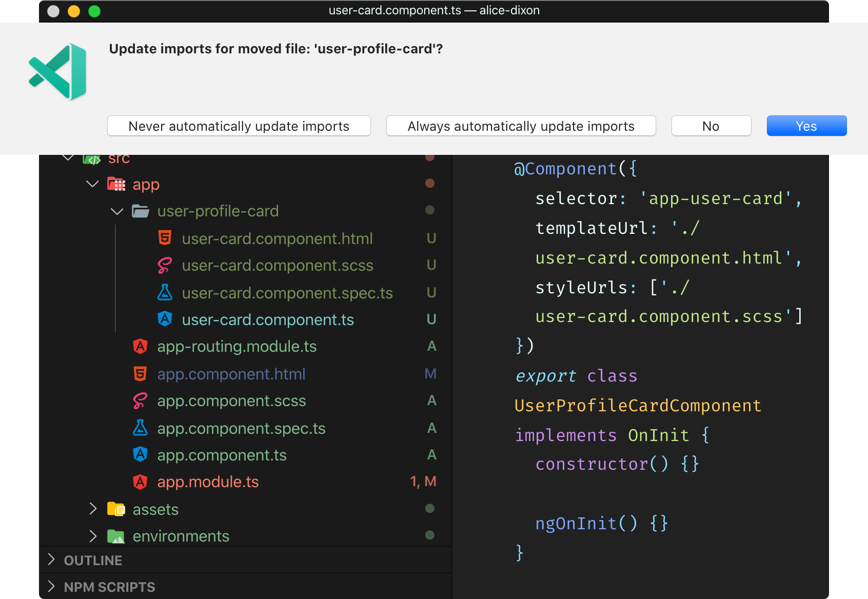Click the VS Code logo in the dialog

coord(58,71)
